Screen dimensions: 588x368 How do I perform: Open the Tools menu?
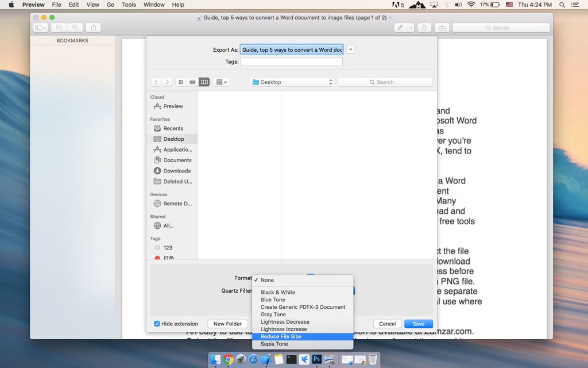click(x=129, y=5)
